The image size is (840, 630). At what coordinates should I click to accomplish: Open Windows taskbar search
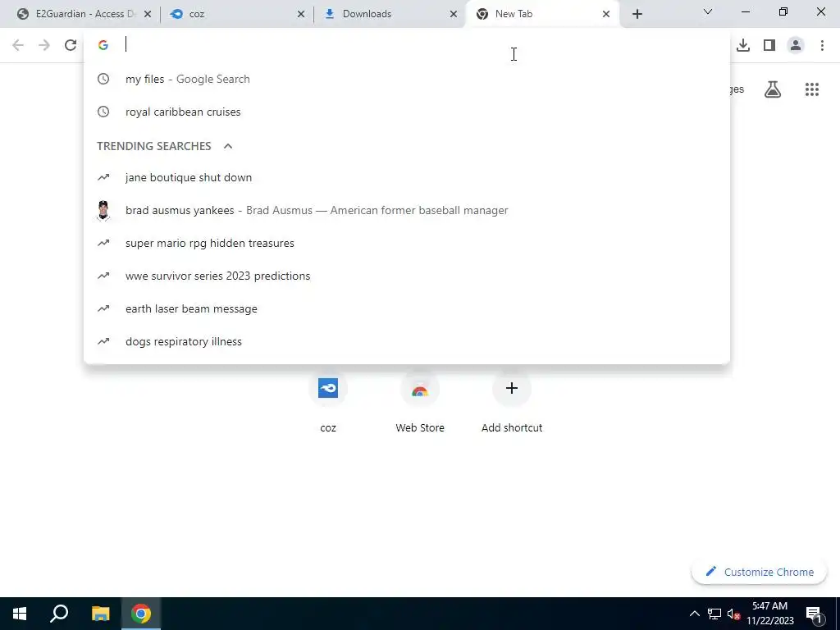coord(59,614)
